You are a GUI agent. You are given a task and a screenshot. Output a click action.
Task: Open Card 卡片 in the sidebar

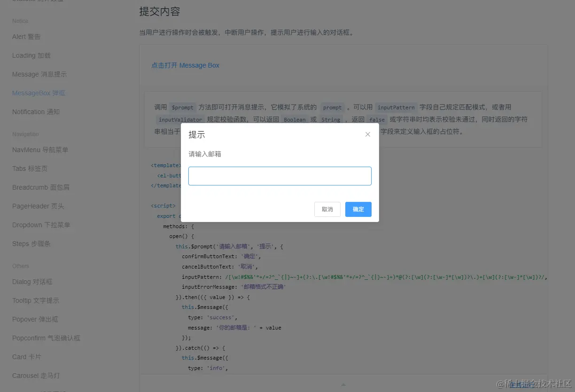coord(27,357)
